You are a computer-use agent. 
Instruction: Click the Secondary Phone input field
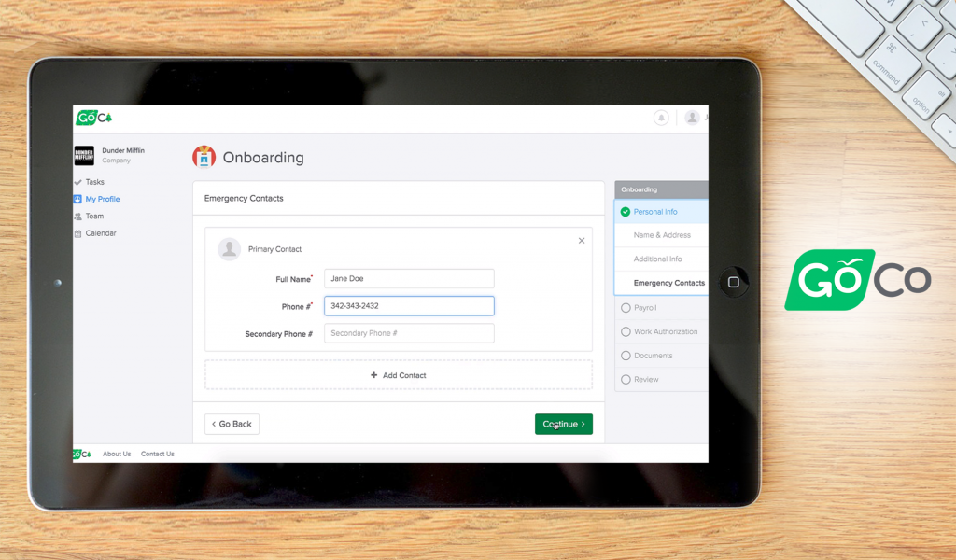408,332
